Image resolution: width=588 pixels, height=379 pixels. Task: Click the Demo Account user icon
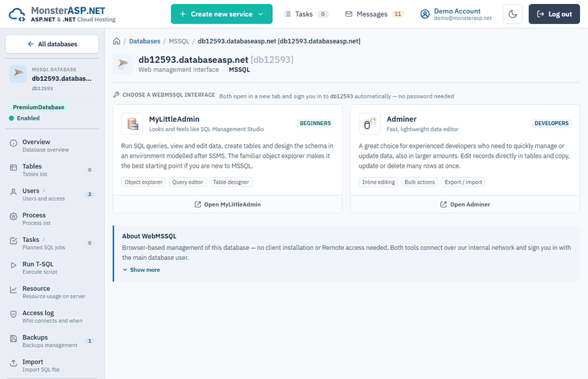[x=425, y=14]
